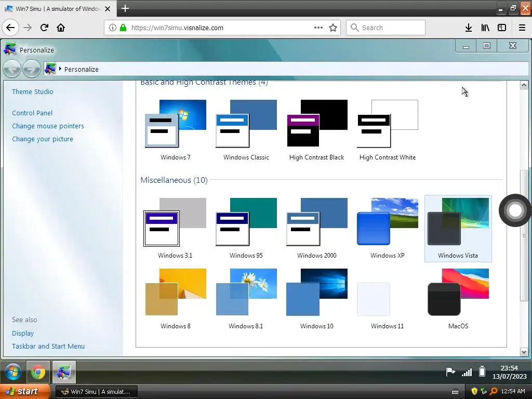The width and height of the screenshot is (532, 399).
Task: Minimize the Personalize window
Action: pyautogui.click(x=466, y=46)
